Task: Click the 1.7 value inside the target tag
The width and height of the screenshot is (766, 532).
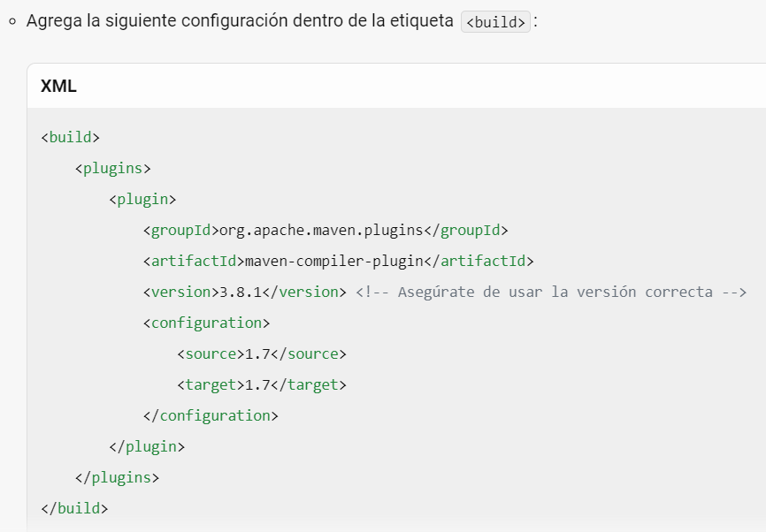Action: tap(257, 384)
